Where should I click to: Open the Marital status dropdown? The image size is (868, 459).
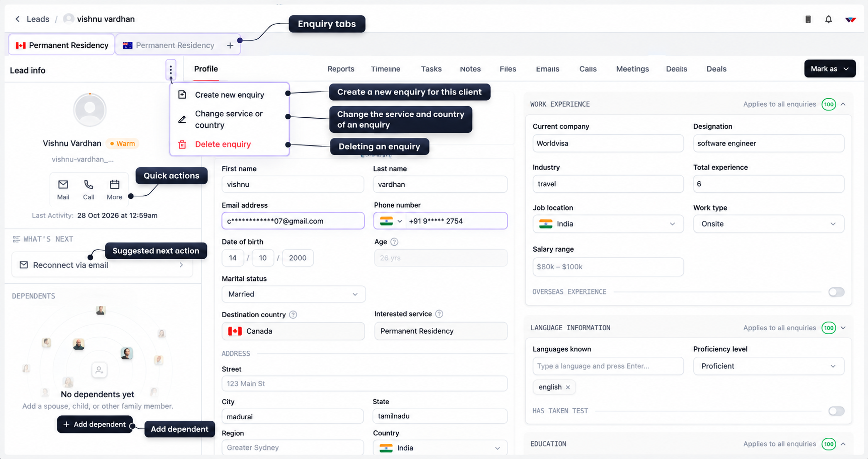[x=294, y=294]
